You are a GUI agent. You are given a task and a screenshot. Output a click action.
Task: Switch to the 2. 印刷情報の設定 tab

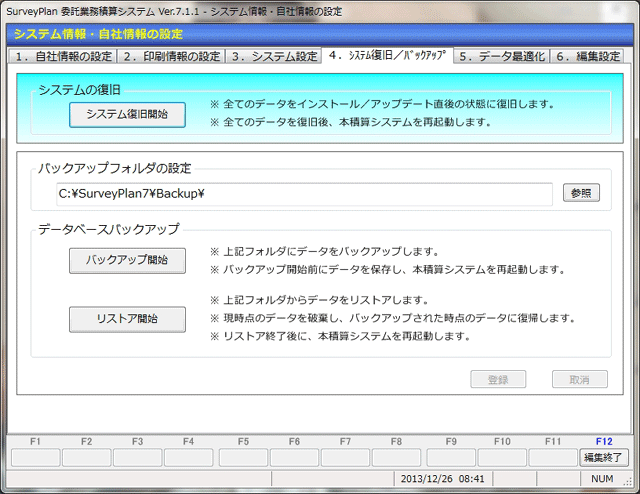click(x=171, y=56)
